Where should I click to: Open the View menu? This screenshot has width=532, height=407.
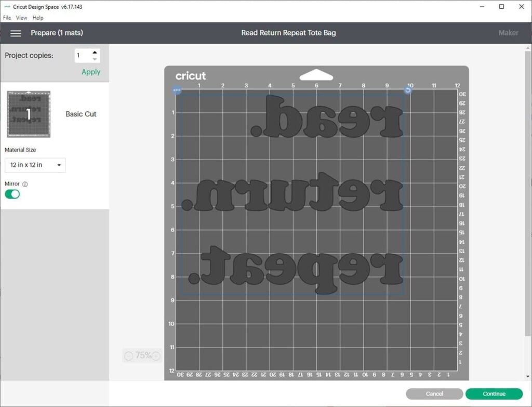point(21,18)
